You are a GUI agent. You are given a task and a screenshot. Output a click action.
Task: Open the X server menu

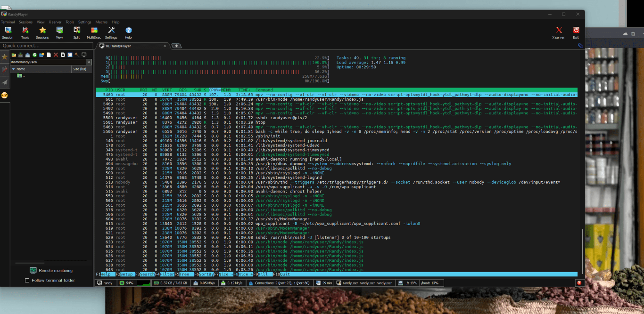[55, 22]
